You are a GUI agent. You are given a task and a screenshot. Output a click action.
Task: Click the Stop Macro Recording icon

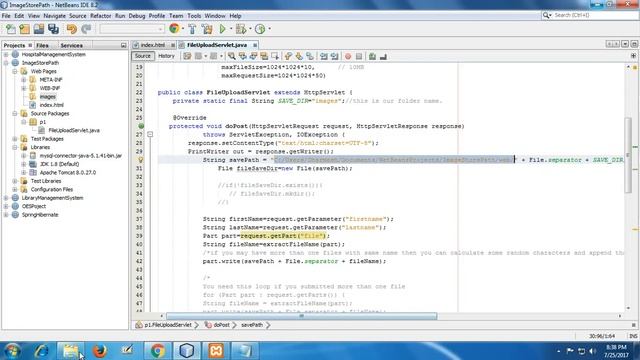(x=359, y=56)
